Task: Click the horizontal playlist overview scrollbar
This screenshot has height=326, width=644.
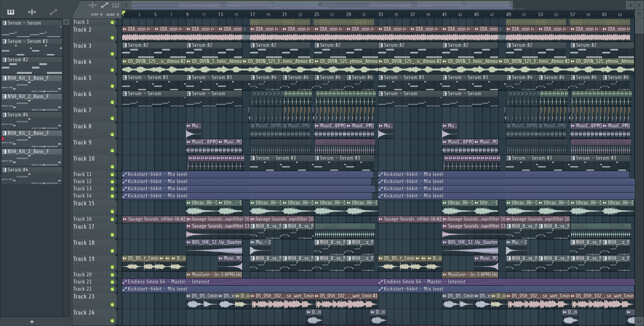Action: [322, 5]
